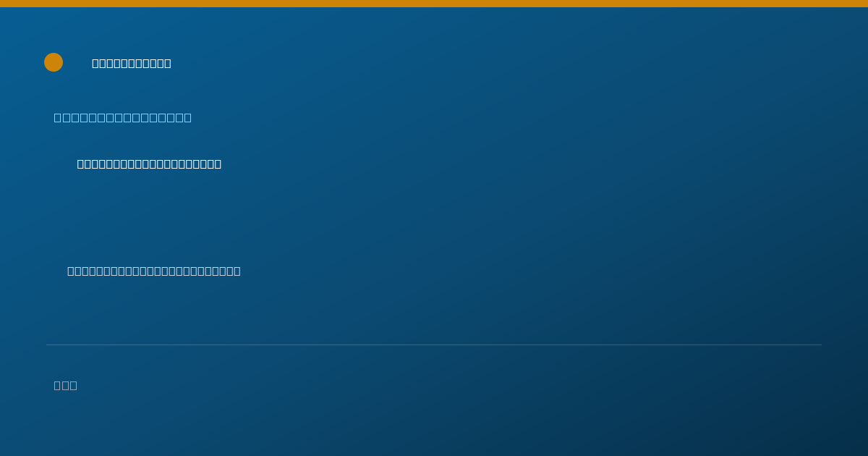Select the short gray footer text
868x456 pixels.
(66, 385)
